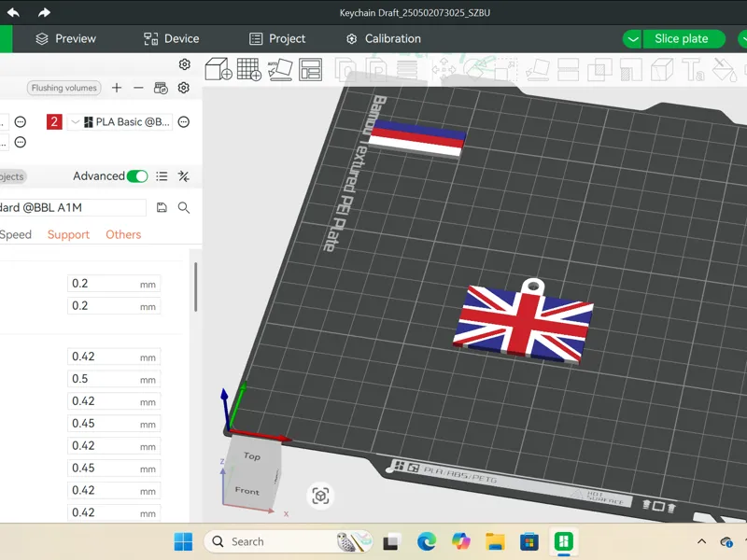Show hidden system tray icons
This screenshot has height=560, width=747.
[702, 541]
